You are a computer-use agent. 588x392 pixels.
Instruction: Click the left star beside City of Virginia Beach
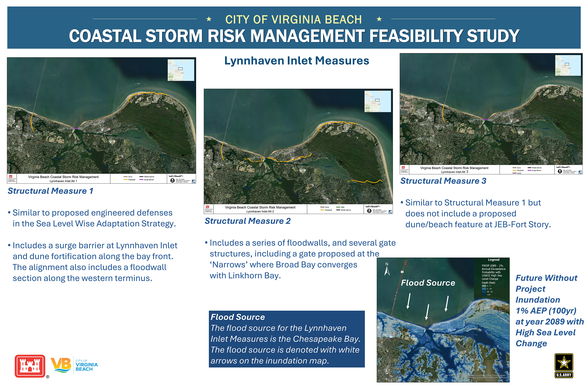coord(209,19)
